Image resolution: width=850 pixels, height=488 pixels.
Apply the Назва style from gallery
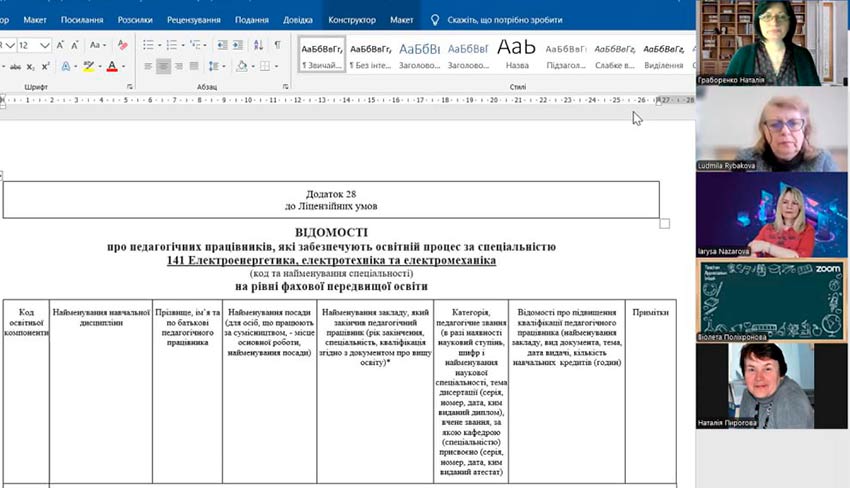(517, 54)
